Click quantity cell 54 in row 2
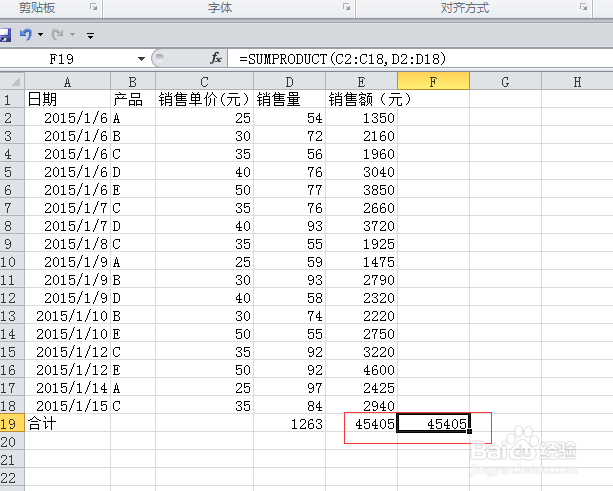 pos(290,118)
